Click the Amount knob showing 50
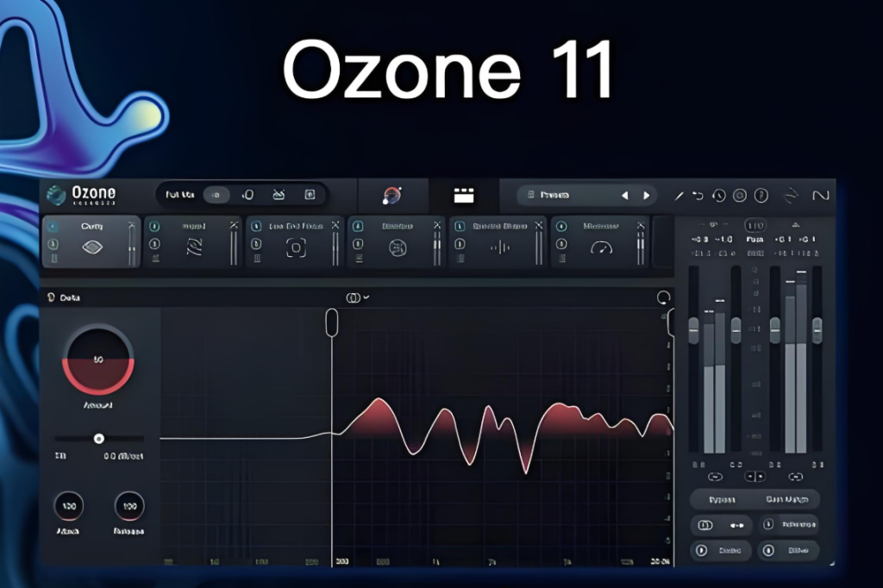 coord(98,360)
